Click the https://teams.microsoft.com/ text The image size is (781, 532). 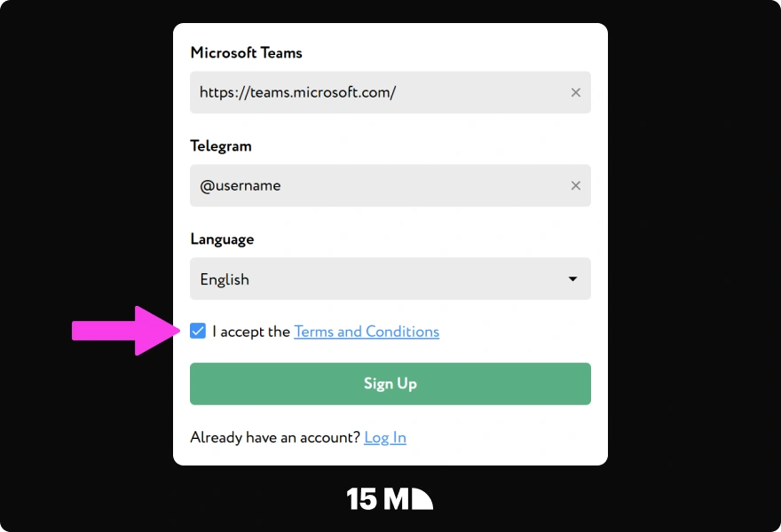(298, 92)
